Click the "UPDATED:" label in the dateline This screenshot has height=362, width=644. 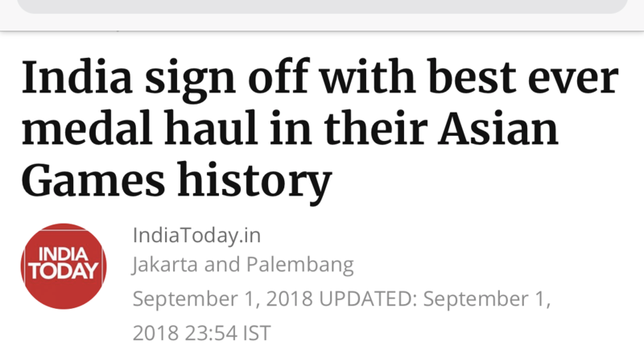point(367,298)
